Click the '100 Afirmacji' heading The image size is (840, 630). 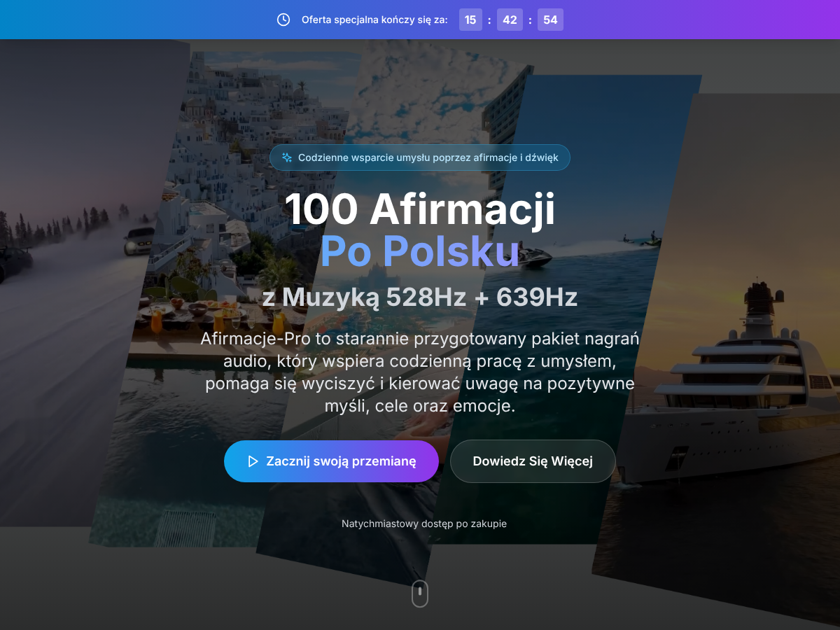click(420, 209)
